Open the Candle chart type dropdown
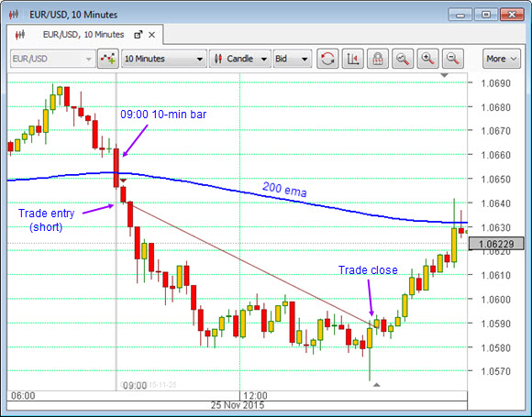Screen dimensions: 532x417 click(240, 59)
